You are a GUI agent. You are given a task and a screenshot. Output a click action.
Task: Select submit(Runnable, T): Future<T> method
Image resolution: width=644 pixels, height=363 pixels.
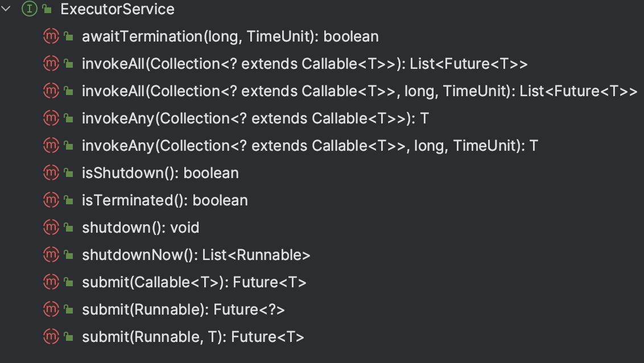pyautogui.click(x=193, y=337)
